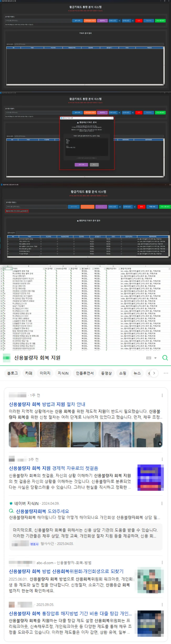Image resolution: width=171 pixels, height=644 pixels.
Task: Click the keyword textarea inside the 통합섹션 dialog
Action: [x=87, y=147]
